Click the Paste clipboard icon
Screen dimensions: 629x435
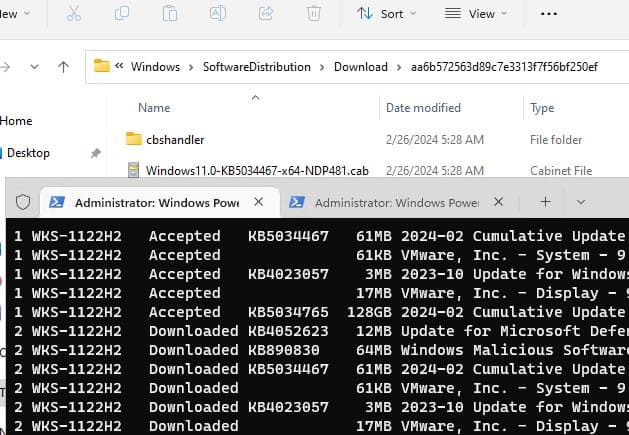click(170, 14)
